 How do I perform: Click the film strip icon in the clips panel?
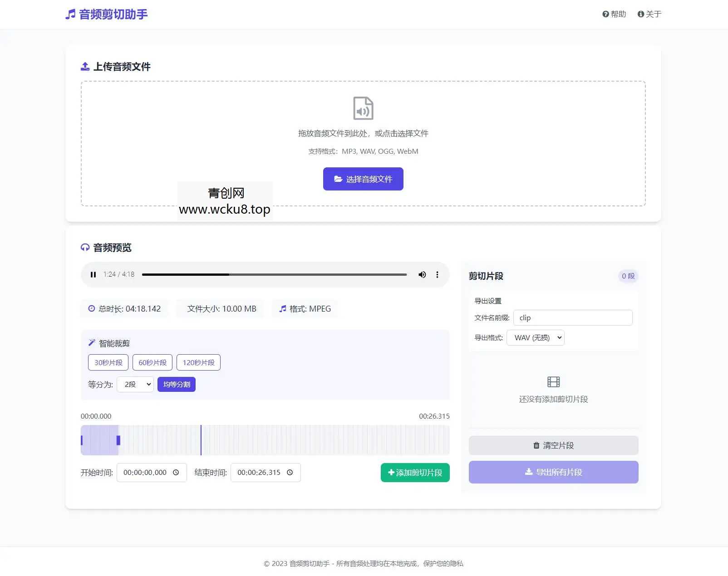[x=553, y=382]
